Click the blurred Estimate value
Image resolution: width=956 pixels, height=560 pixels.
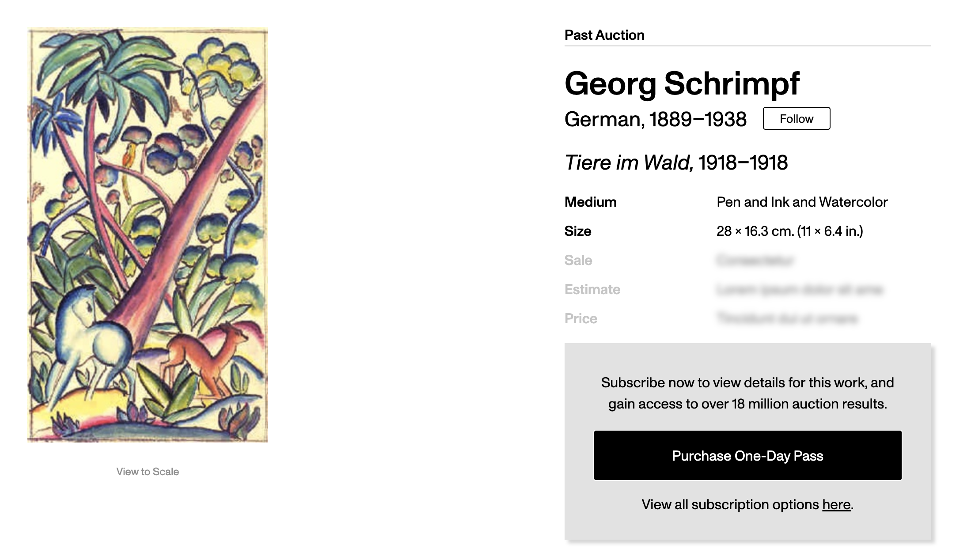(799, 290)
